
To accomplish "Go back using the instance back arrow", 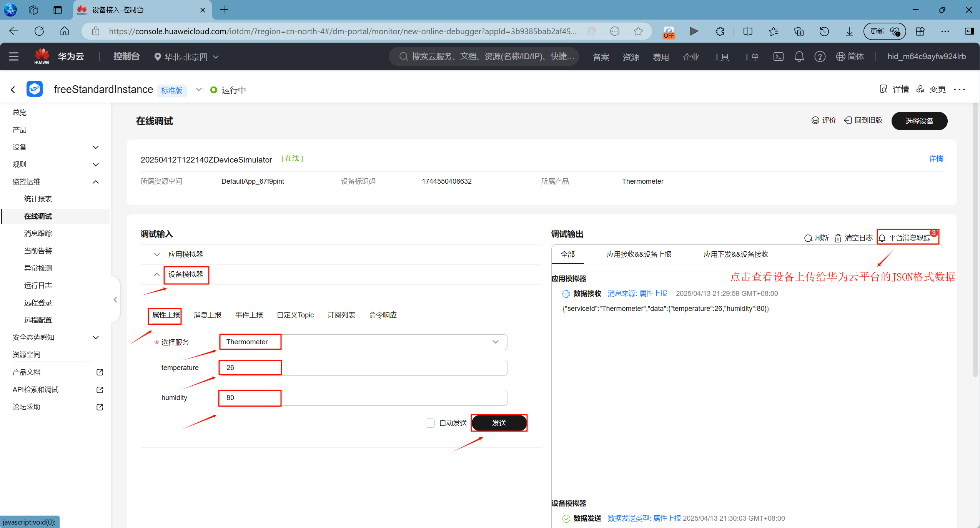I will point(13,90).
